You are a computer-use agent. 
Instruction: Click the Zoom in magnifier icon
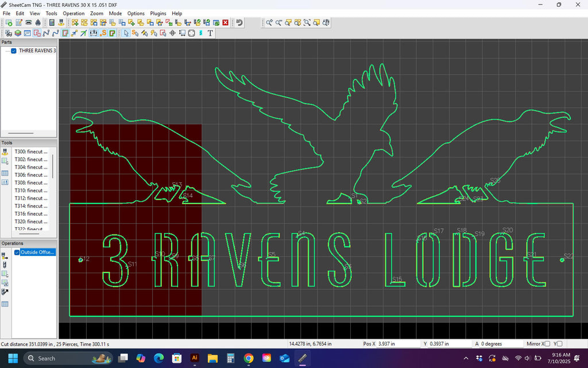269,22
